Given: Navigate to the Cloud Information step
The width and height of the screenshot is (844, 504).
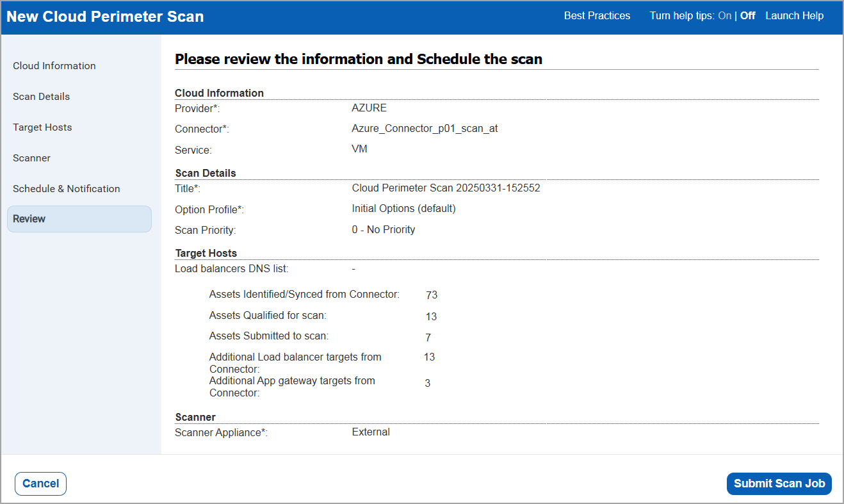Looking at the screenshot, I should point(54,65).
